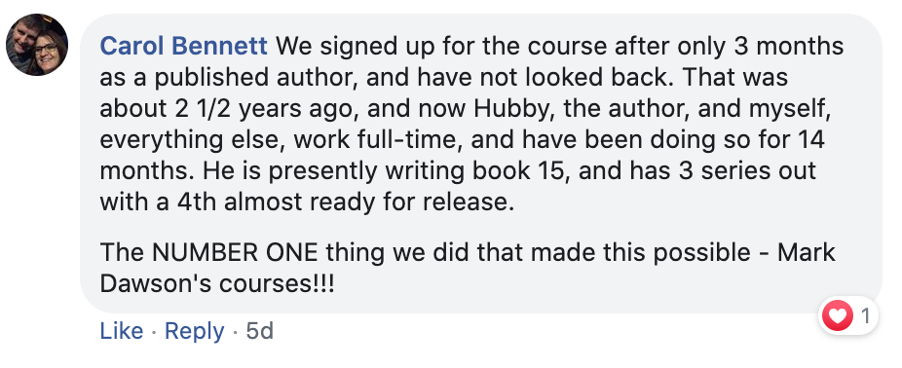This screenshot has width=902, height=368.
Task: Click the white reaction badge beside the heart
Action: 849,316
